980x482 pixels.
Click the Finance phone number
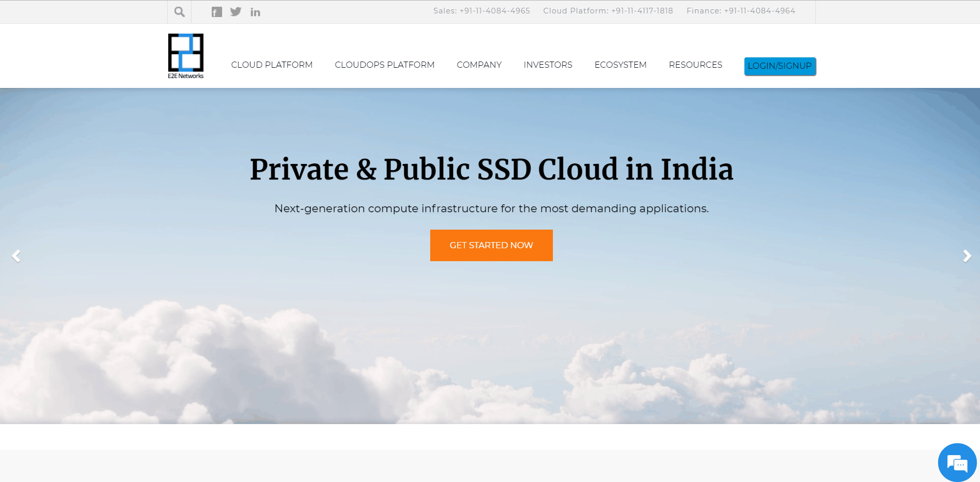(x=759, y=11)
